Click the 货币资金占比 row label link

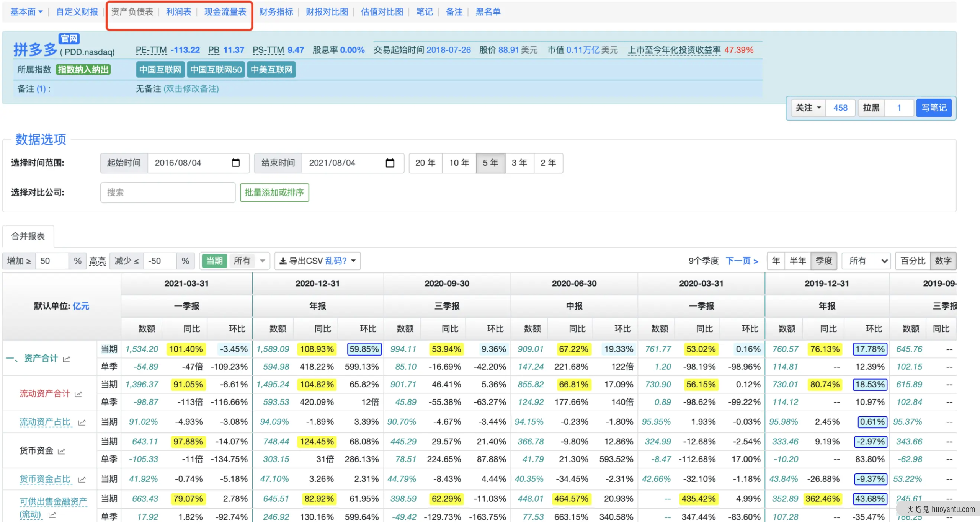click(x=45, y=479)
